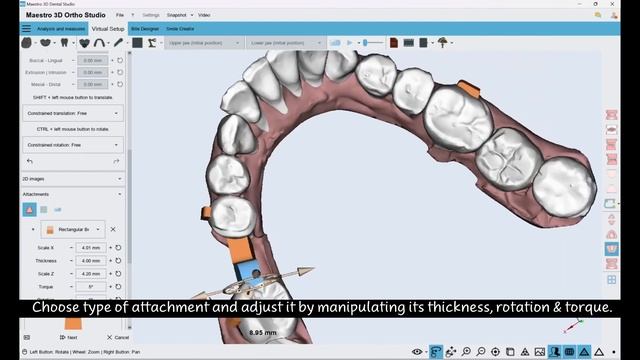Switch to Analysis and measures tab
The width and height of the screenshot is (640, 360).
pos(61,29)
